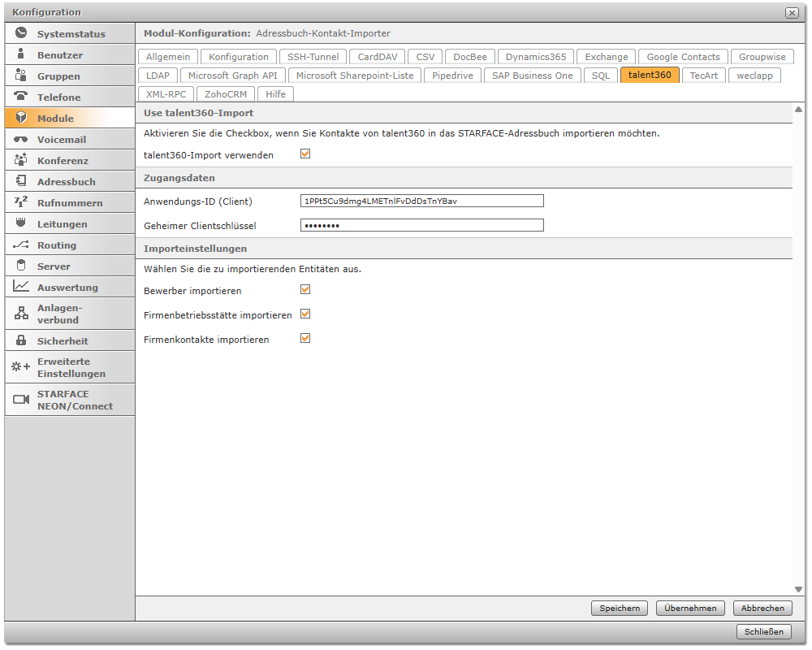Screen dimensions: 812x650
Task: Uncheck Bewerber importieren checkbox
Action: (x=305, y=289)
